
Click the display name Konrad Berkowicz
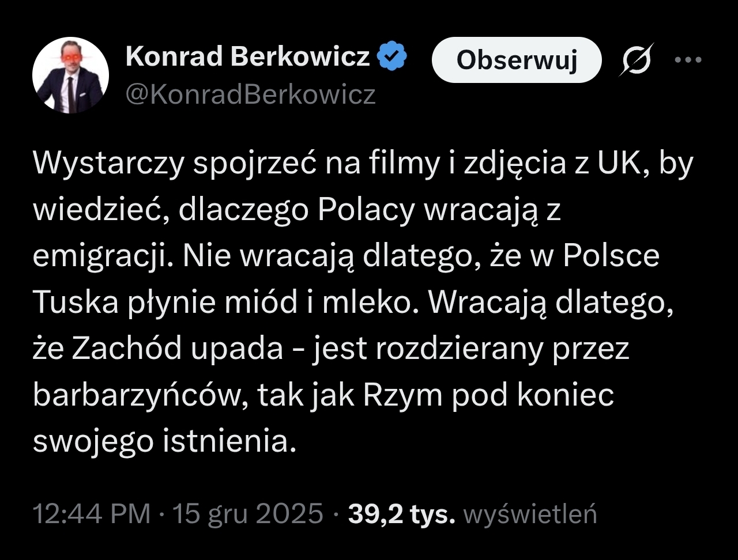coord(247,57)
